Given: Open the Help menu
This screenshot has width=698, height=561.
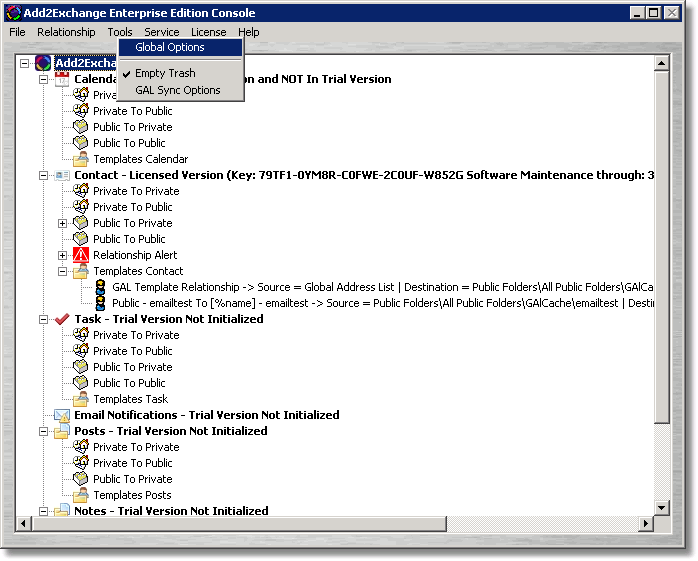Looking at the screenshot, I should pyautogui.click(x=248, y=32).
